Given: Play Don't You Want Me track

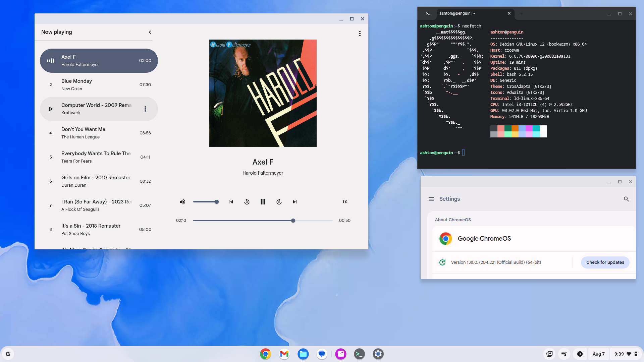Looking at the screenshot, I should click(x=99, y=133).
